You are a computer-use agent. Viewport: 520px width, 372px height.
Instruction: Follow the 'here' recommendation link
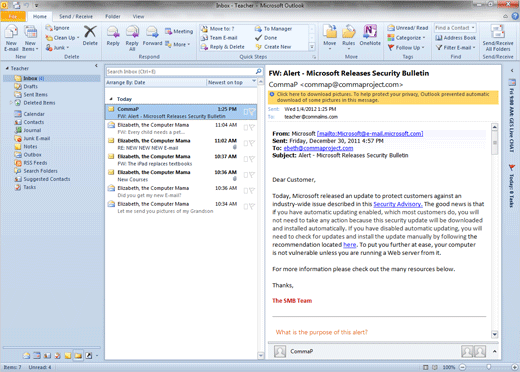click(350, 245)
